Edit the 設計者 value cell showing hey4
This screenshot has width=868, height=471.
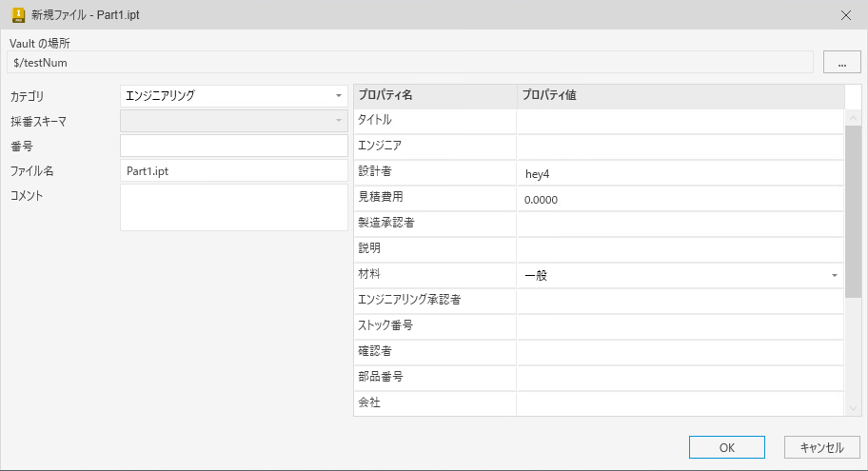(x=680, y=173)
